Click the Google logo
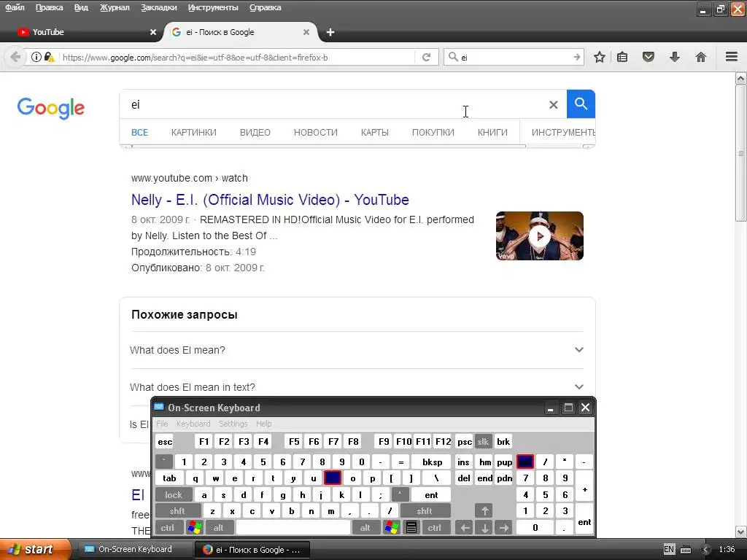Image resolution: width=747 pixels, height=560 pixels. tap(51, 108)
